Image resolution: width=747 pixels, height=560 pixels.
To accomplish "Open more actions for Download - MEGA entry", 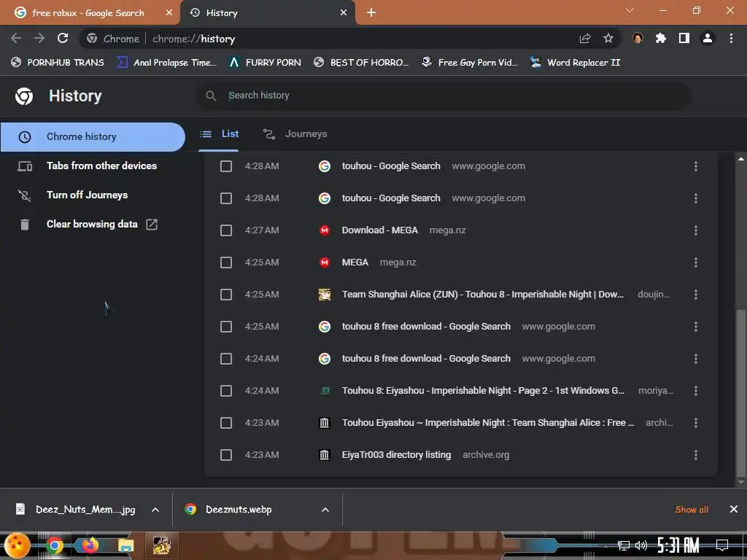I will click(695, 230).
